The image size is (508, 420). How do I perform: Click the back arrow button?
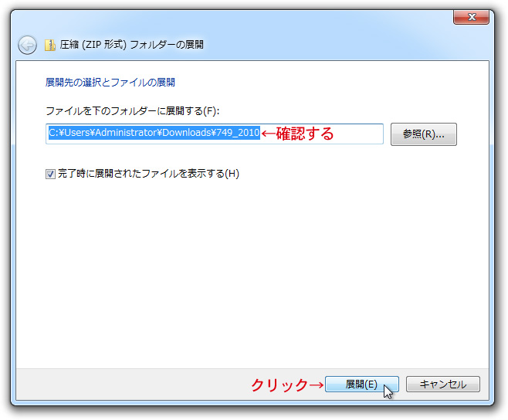click(27, 45)
